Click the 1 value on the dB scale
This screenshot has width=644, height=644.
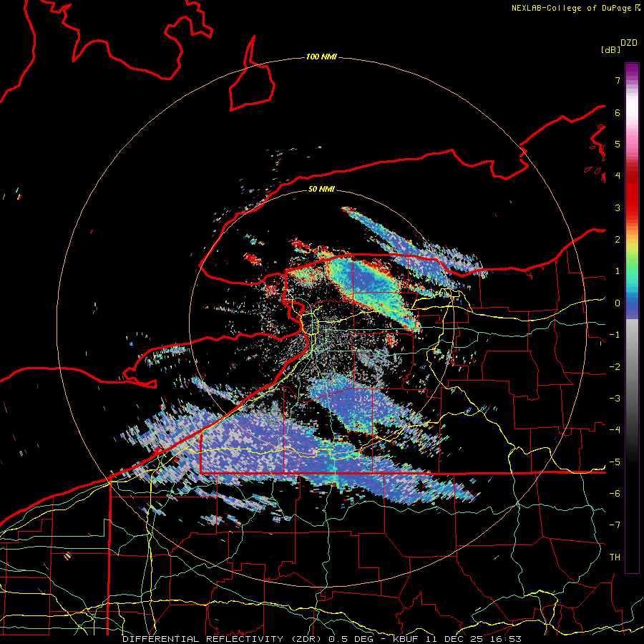tap(618, 271)
